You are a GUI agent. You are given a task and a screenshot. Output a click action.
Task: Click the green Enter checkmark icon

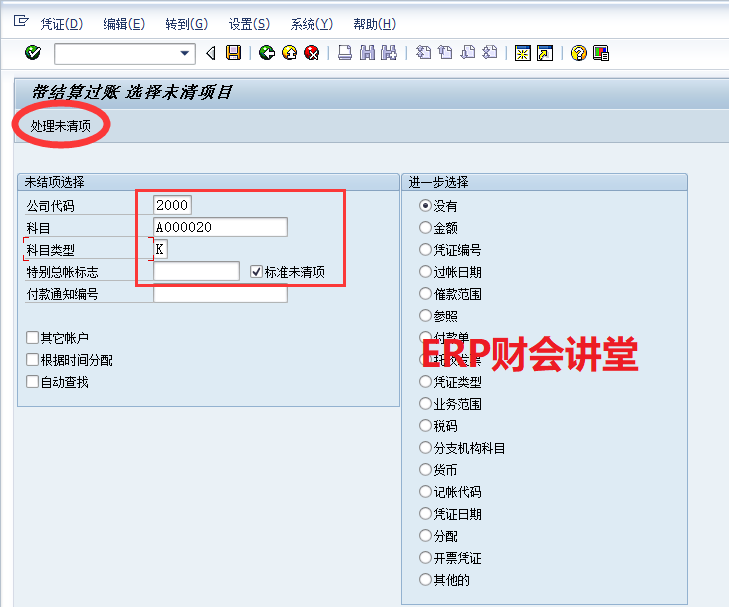tap(33, 53)
